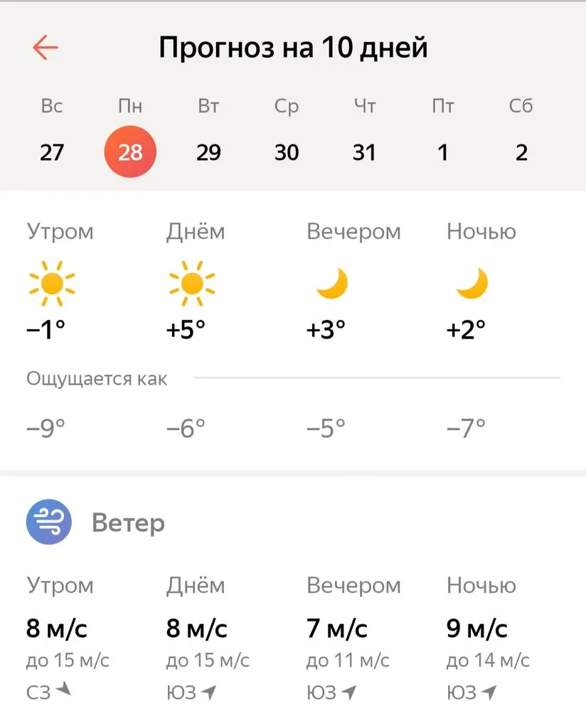This screenshot has width=586, height=728.
Task: Tap the crescent moon icon under Вечером
Action: (333, 283)
